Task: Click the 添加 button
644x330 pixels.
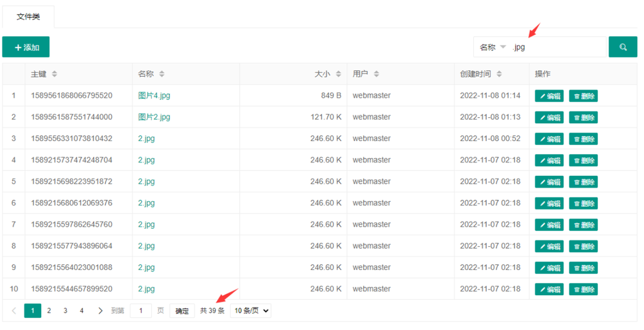Action: [x=26, y=47]
